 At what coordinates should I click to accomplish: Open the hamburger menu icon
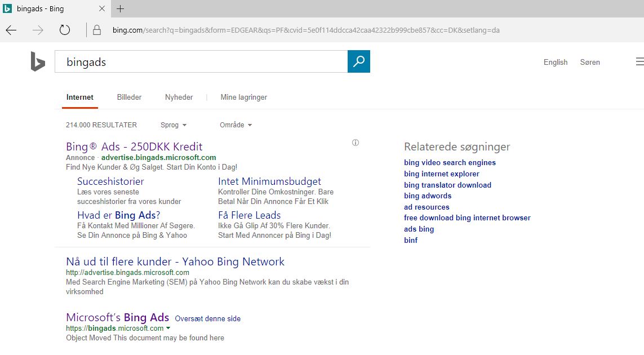(x=639, y=61)
